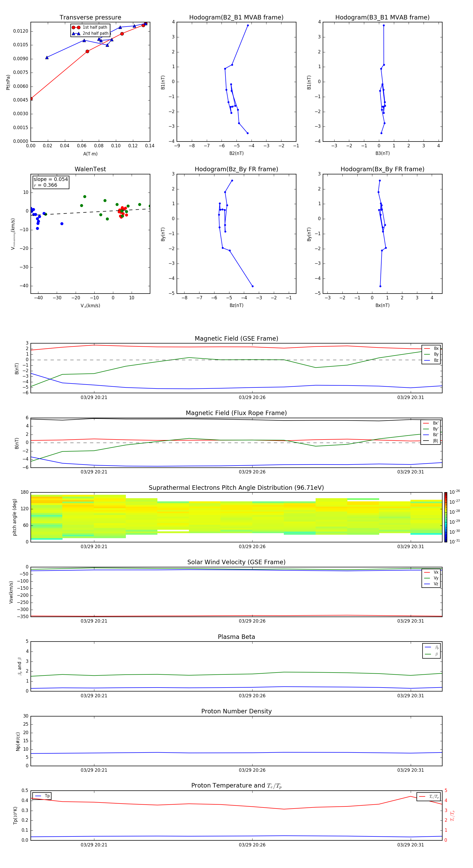This screenshot has height=868, width=473.
Task: Click the Suprathermal Electrons Pitch Angle title
Action: coord(236,488)
